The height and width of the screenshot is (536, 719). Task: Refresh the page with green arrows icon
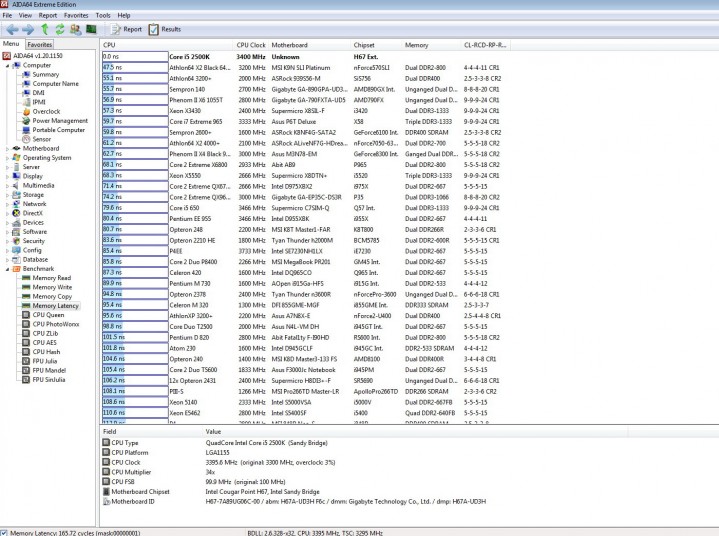pos(60,29)
